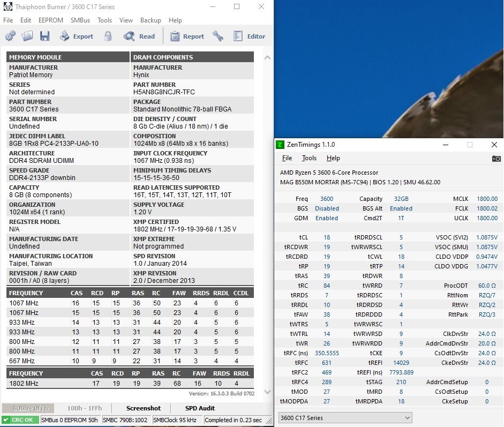Open the Backup menu
Image resolution: width=504 pixels, height=427 pixels.
151,20
